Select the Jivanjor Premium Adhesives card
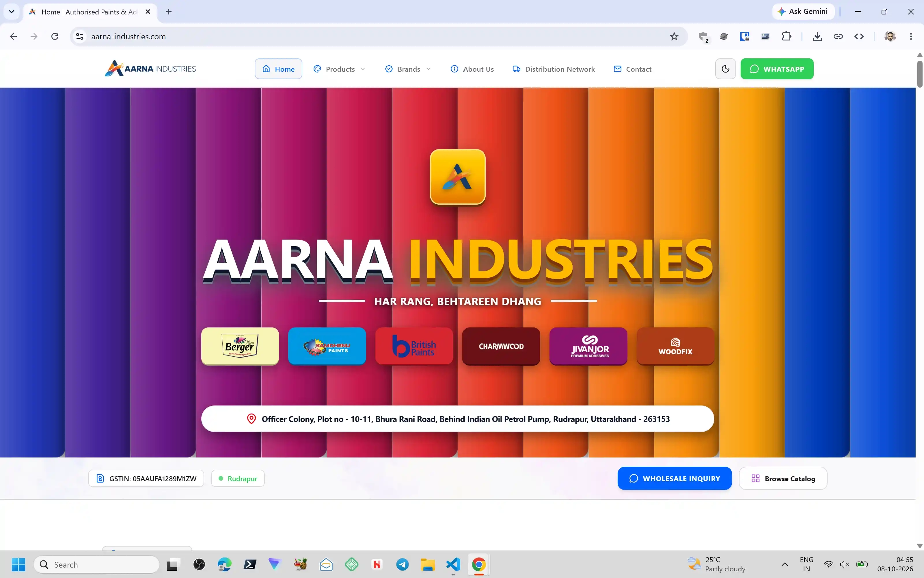The image size is (924, 578). (x=588, y=346)
